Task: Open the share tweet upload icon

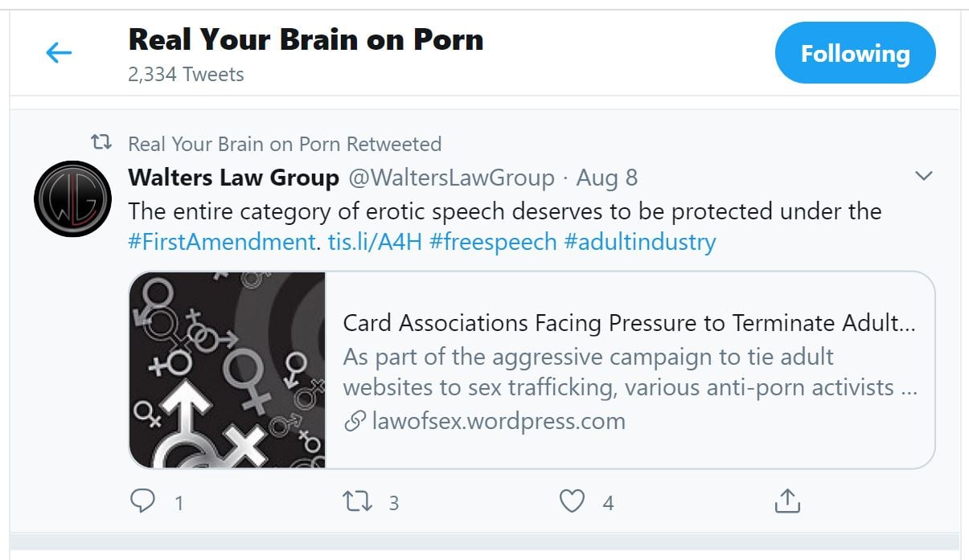Action: pos(787,501)
